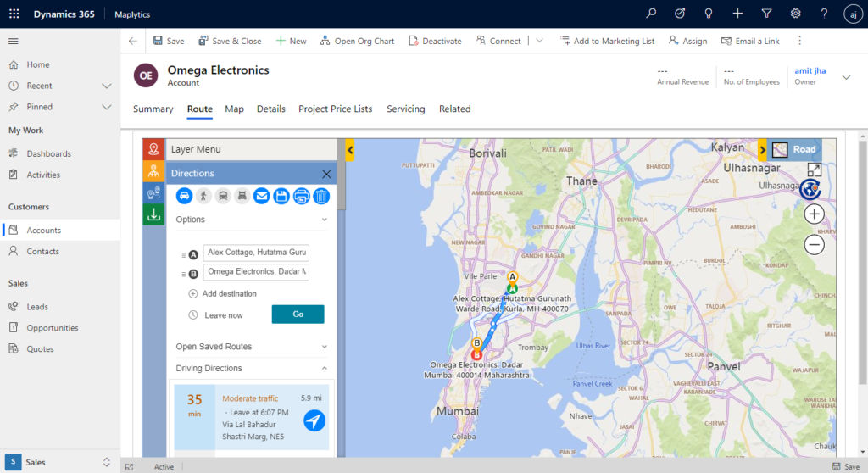
Task: Collapse the Driving Directions section
Action: click(x=325, y=369)
